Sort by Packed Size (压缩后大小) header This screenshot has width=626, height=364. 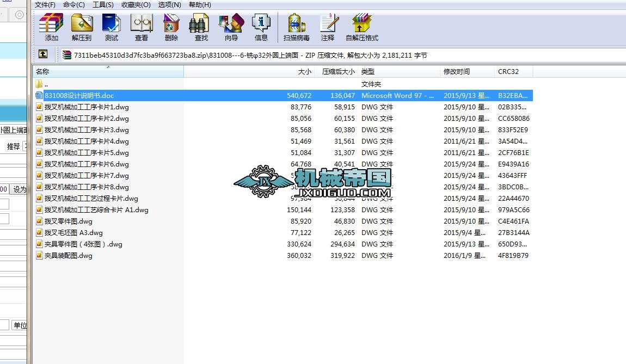pos(336,71)
